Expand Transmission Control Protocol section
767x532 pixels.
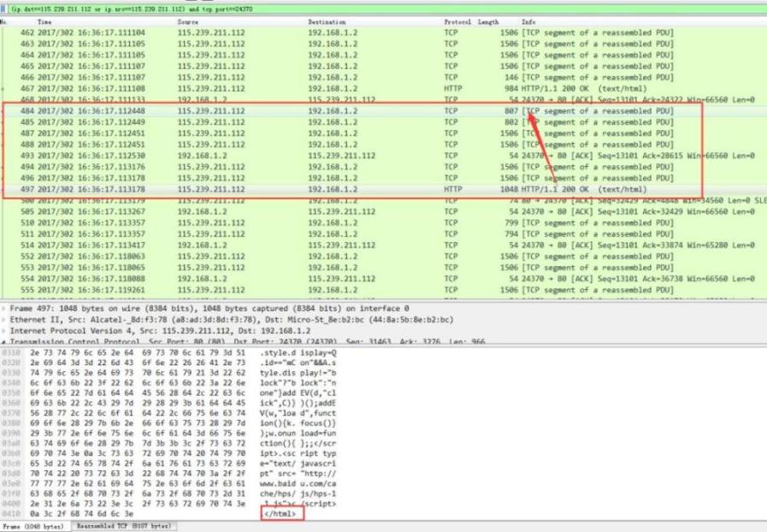click(x=4, y=341)
